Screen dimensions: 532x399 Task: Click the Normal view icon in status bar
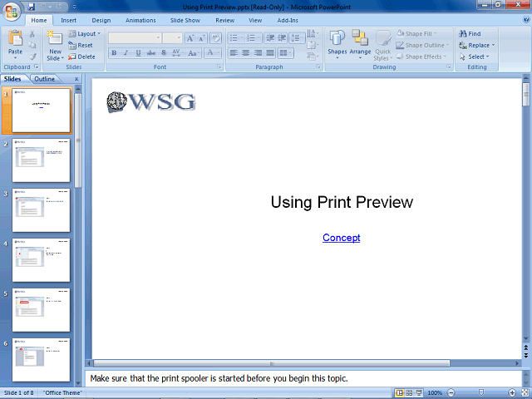[x=400, y=393]
